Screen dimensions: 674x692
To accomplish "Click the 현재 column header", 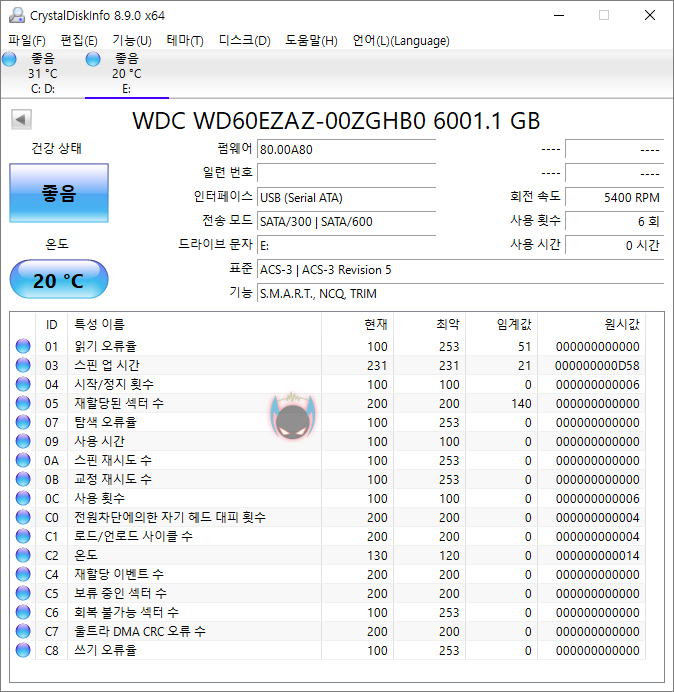I will (358, 324).
